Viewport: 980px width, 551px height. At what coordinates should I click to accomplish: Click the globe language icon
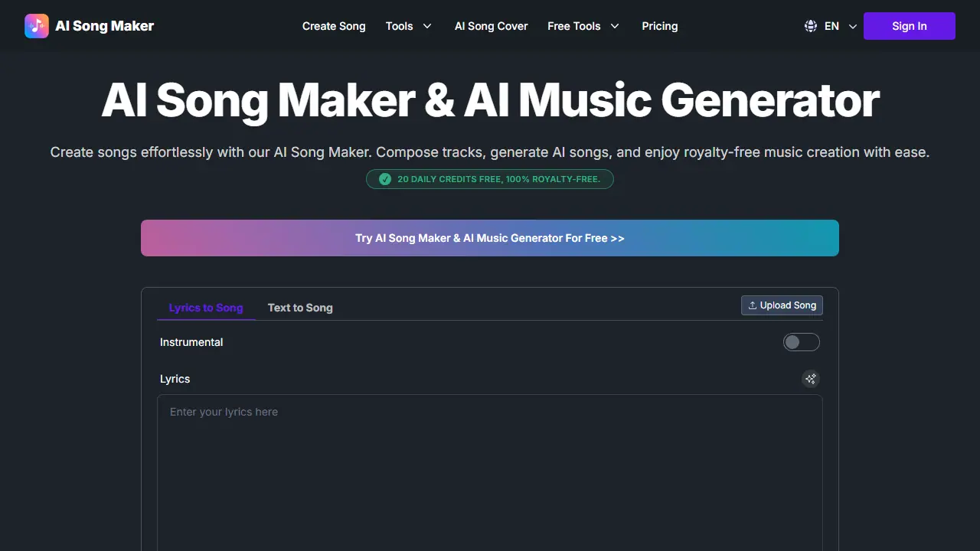(x=811, y=26)
